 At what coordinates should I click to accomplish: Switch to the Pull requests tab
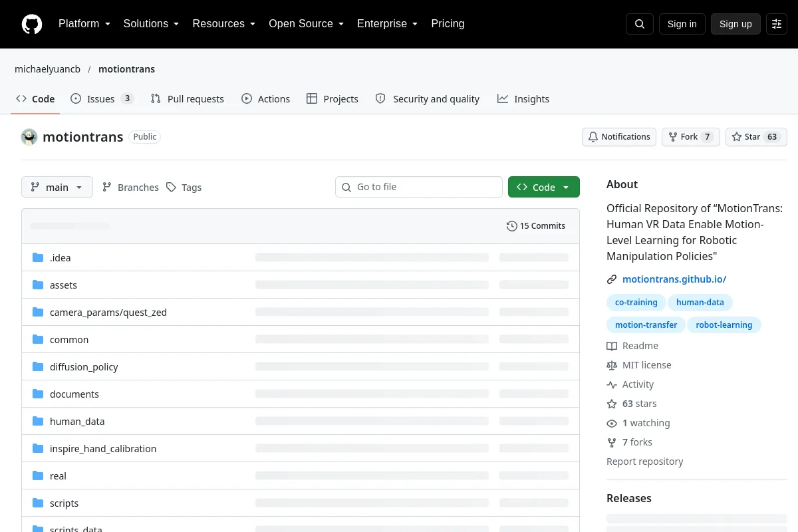(x=188, y=99)
